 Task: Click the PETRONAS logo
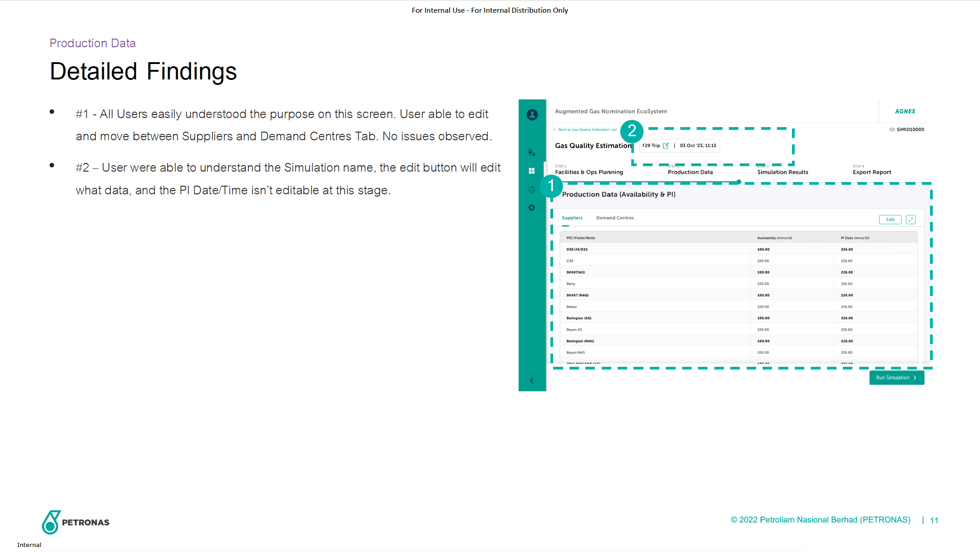pos(76,522)
